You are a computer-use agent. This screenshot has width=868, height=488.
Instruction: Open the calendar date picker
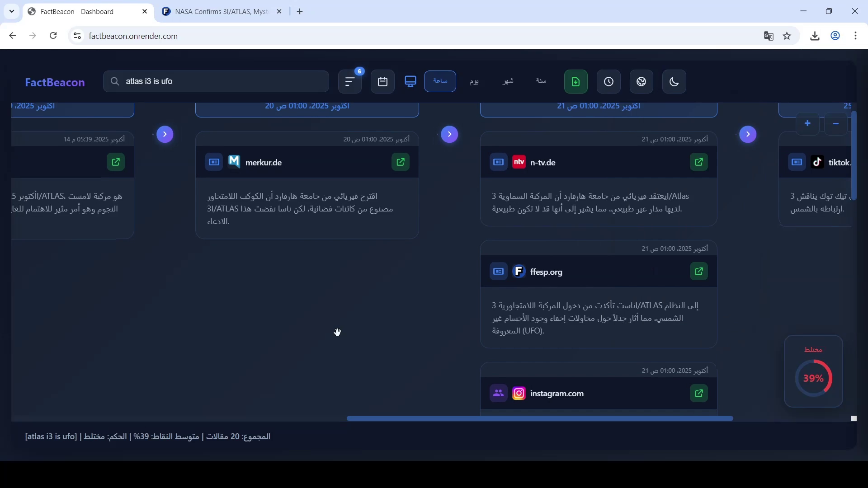pos(382,82)
